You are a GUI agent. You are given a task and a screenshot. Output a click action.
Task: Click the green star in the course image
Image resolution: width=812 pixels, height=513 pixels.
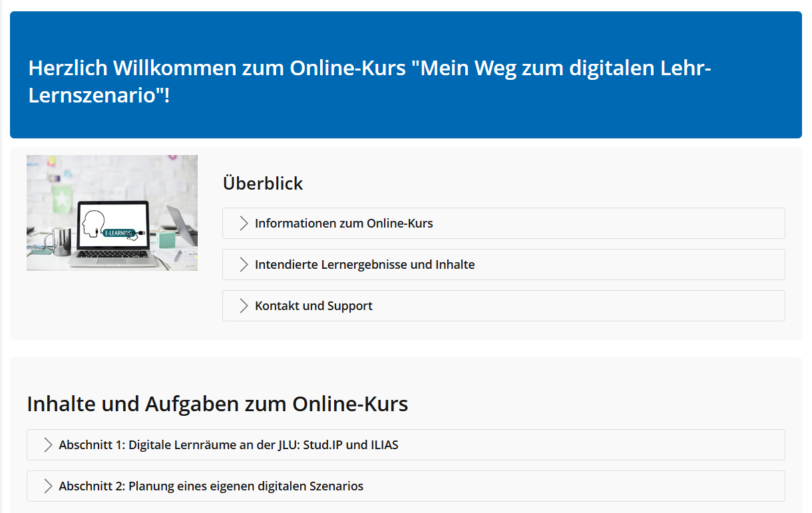tap(63, 199)
